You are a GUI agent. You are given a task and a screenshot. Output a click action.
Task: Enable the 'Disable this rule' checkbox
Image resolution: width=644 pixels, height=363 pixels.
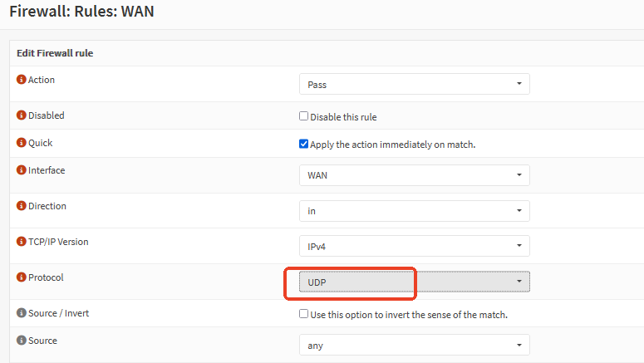coord(303,116)
